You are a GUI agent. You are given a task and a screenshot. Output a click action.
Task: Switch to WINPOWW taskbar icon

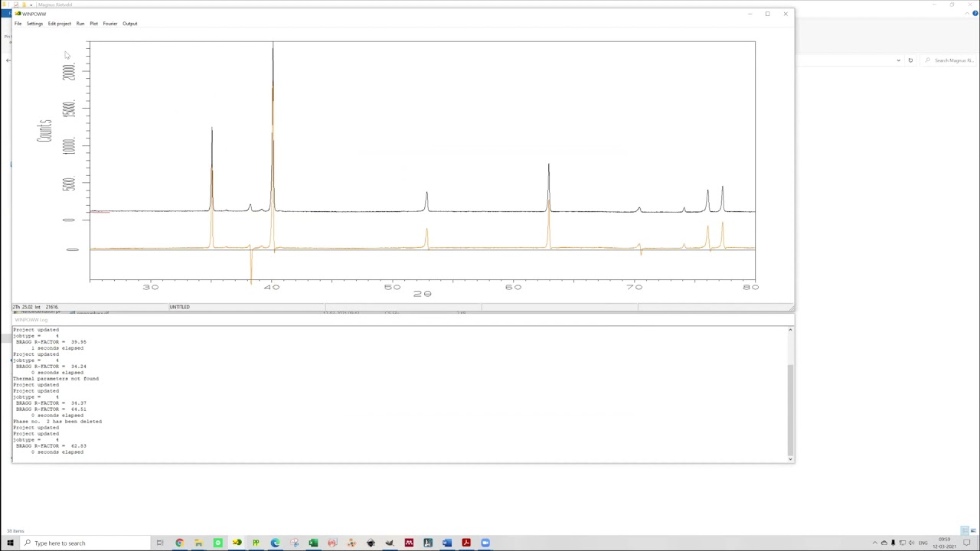coord(237,543)
